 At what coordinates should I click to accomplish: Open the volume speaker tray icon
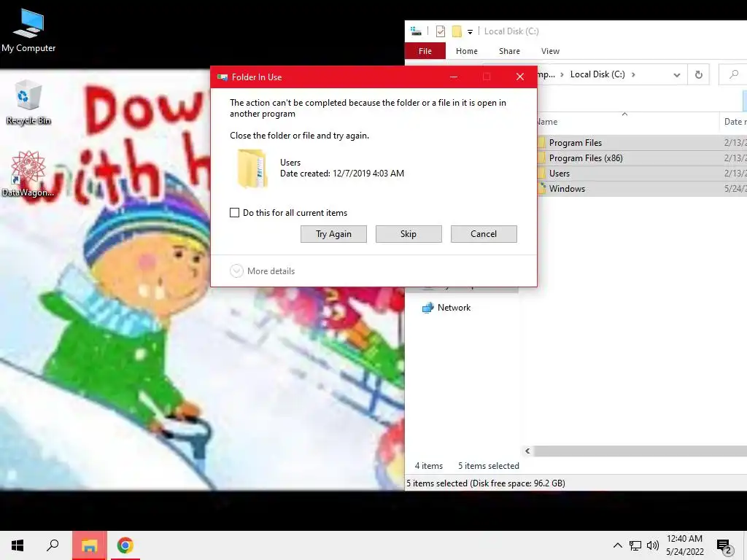pyautogui.click(x=653, y=545)
